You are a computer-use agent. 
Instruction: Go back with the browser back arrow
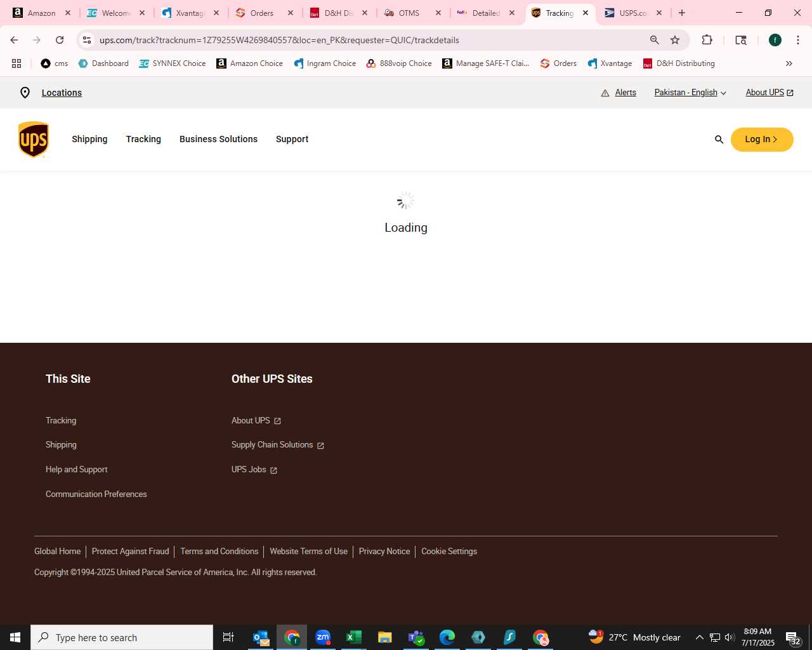point(14,40)
